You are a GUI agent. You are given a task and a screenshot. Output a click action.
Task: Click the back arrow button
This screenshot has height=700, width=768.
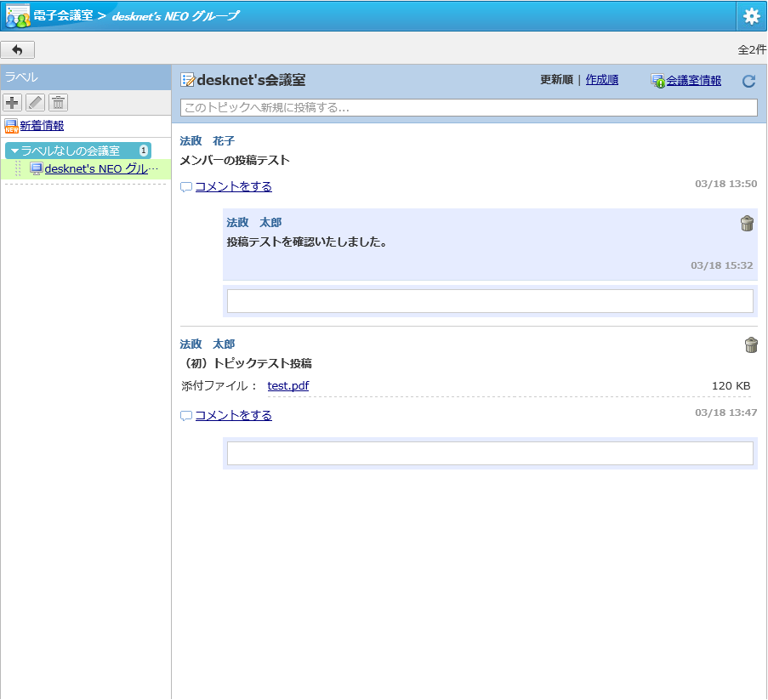coord(18,49)
